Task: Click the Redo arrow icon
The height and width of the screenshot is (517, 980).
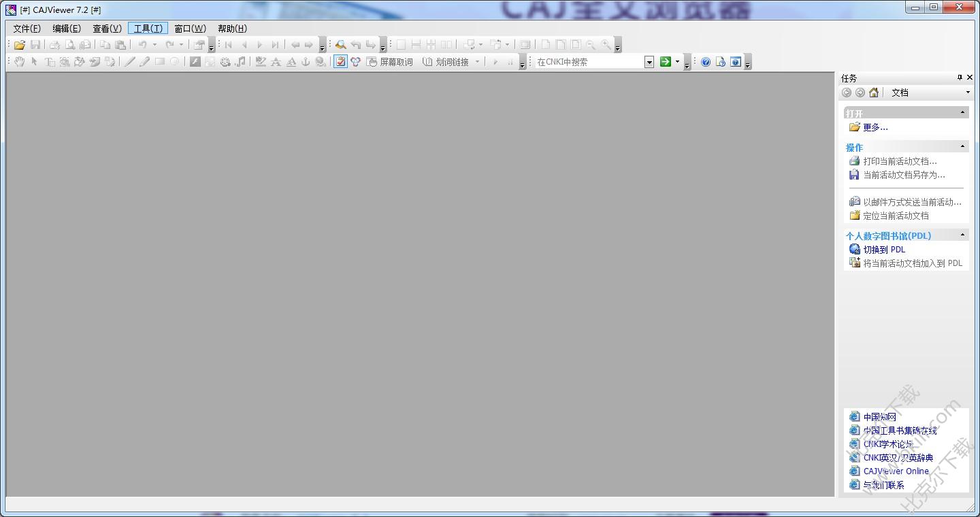Action: [x=169, y=45]
